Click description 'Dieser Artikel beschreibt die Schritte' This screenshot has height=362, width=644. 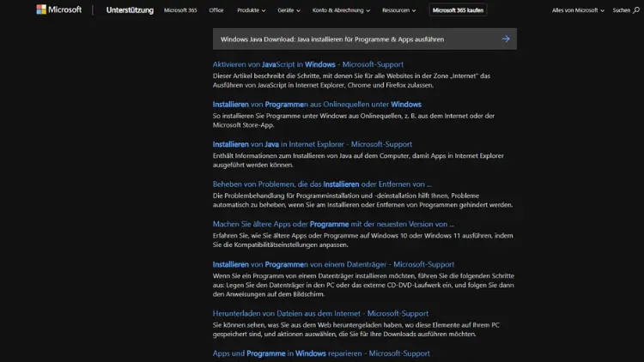pyautogui.click(x=351, y=81)
